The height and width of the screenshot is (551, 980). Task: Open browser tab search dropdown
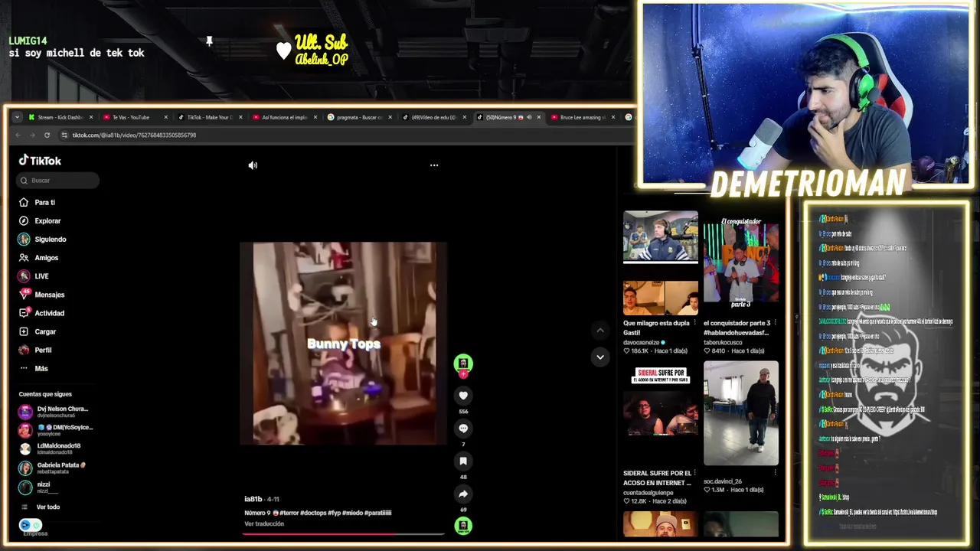pos(17,117)
